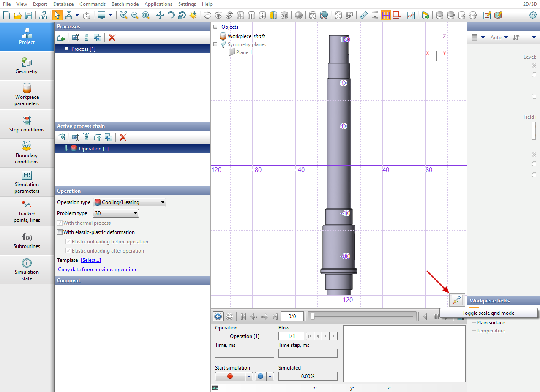Click the pan move arrows icon
This screenshot has height=392, width=540.
160,15
